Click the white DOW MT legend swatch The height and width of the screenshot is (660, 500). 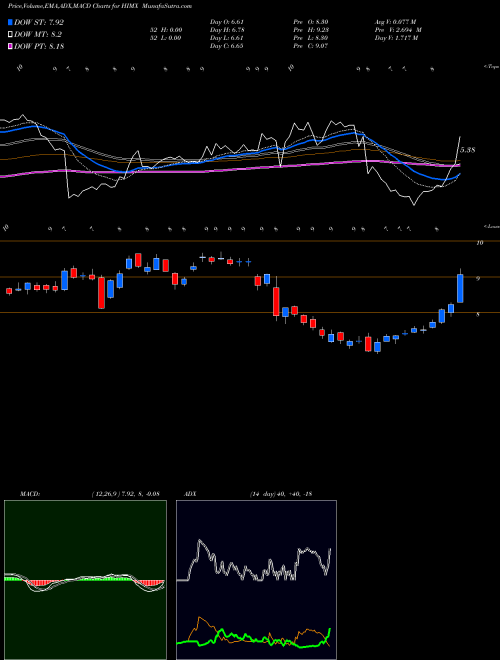[x=11, y=35]
